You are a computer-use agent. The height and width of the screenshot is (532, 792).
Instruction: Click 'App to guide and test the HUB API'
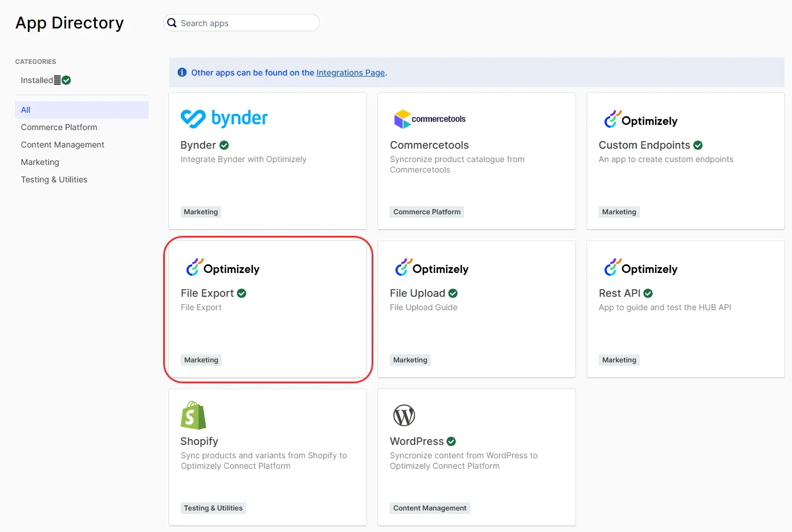click(x=665, y=307)
